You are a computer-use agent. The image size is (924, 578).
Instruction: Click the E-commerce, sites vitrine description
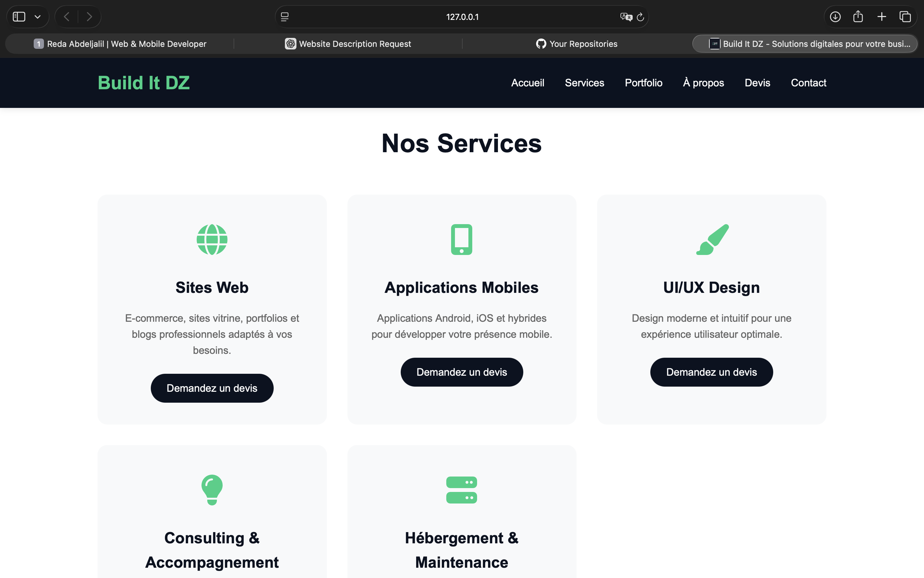[212, 334]
